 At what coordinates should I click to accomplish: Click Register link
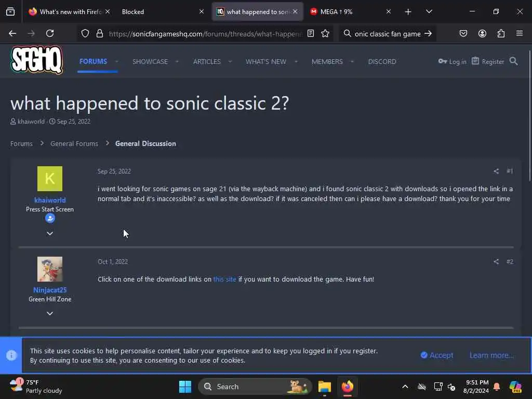(488, 61)
